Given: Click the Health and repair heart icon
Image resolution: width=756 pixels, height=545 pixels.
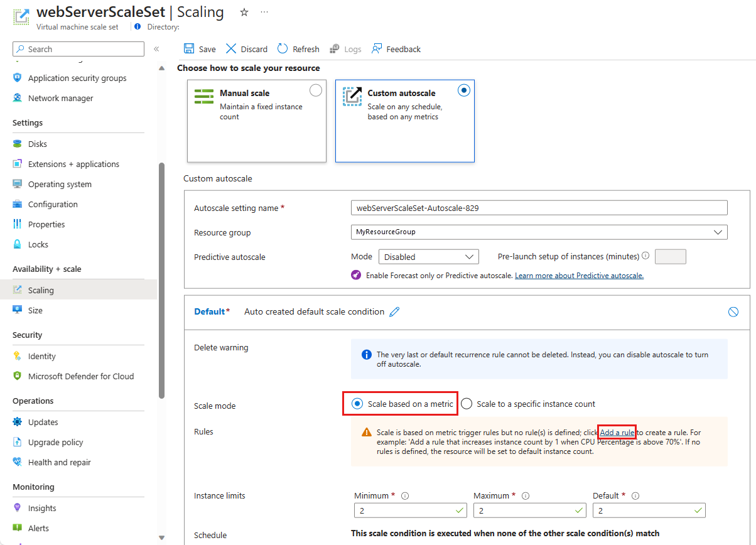Looking at the screenshot, I should pos(17,462).
